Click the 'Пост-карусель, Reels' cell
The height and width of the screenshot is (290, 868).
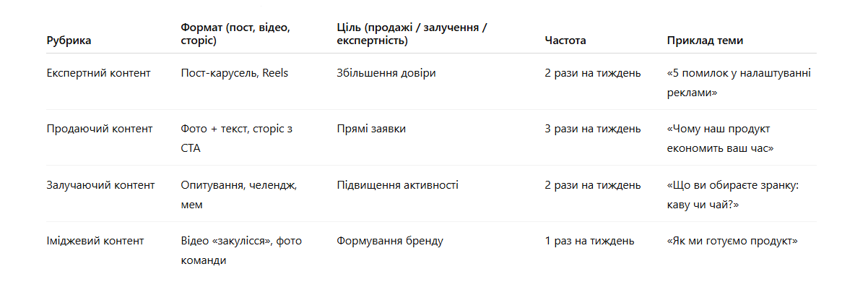(x=234, y=73)
